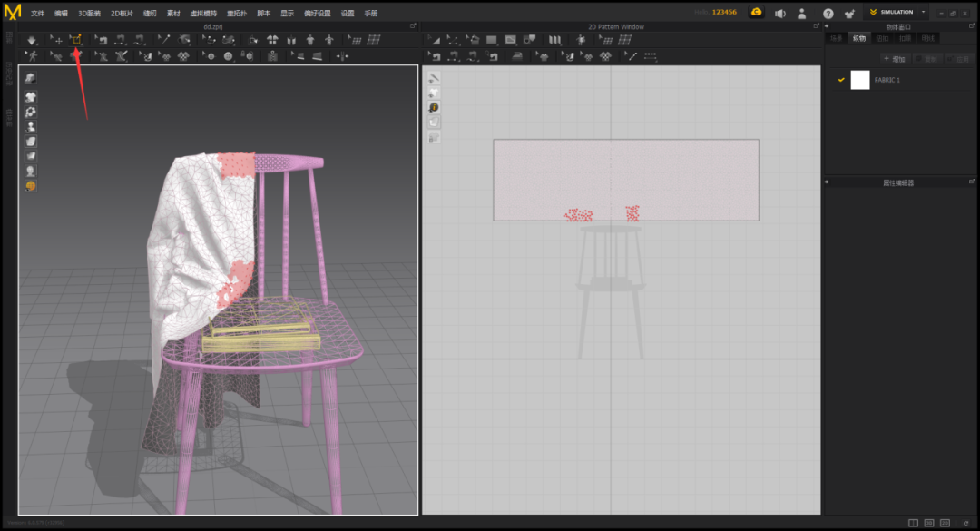Click the cloud sync icon in header
Viewport: 980px width, 531px height.
pyautogui.click(x=756, y=13)
